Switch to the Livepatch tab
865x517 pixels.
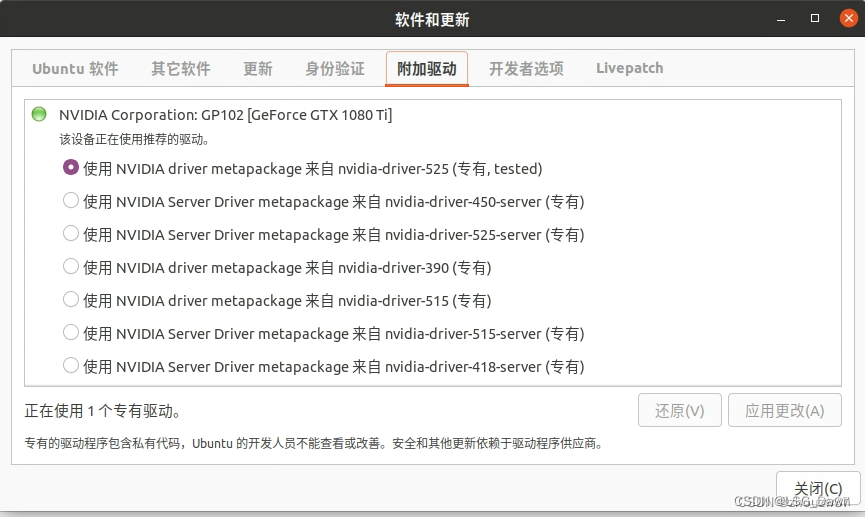(629, 69)
